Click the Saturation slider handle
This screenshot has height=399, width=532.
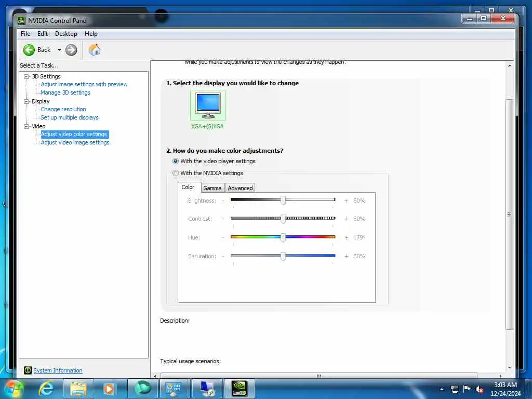coord(283,256)
